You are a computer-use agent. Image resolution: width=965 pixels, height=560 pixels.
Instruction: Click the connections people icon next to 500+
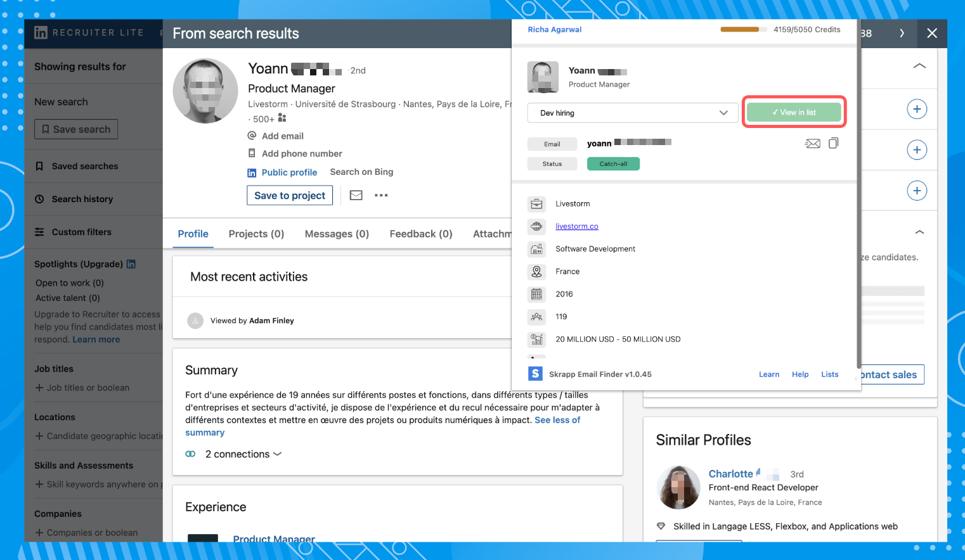click(x=282, y=118)
